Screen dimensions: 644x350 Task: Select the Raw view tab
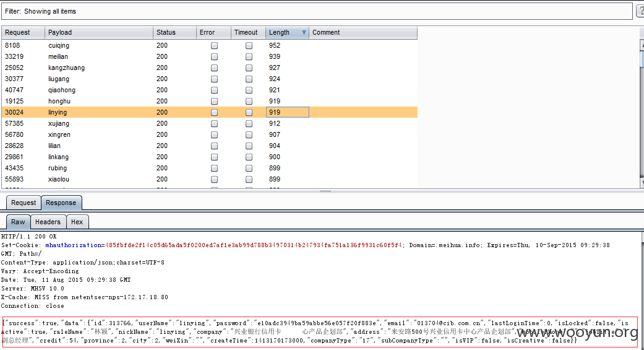(18, 222)
